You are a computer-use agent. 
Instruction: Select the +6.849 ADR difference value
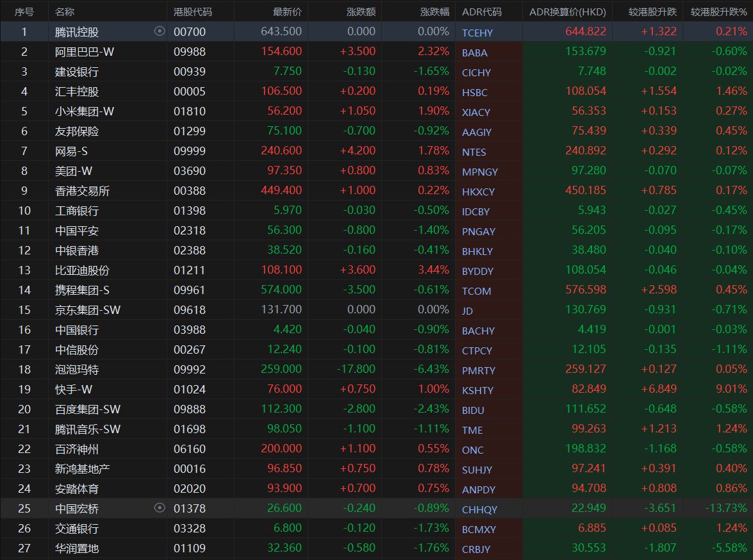pos(659,388)
